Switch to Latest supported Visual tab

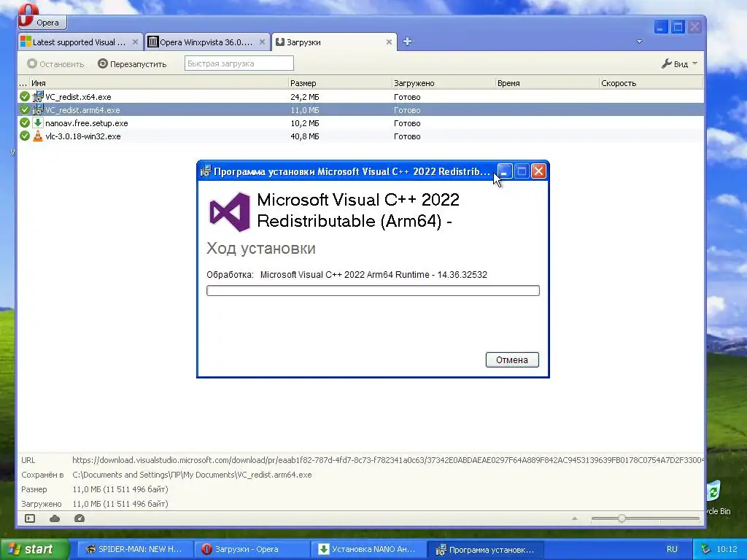pos(80,42)
